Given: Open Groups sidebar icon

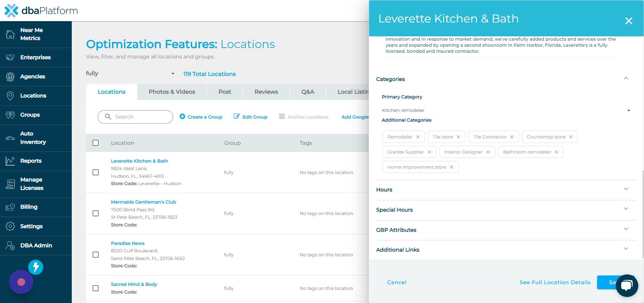Looking at the screenshot, I should click(10, 115).
